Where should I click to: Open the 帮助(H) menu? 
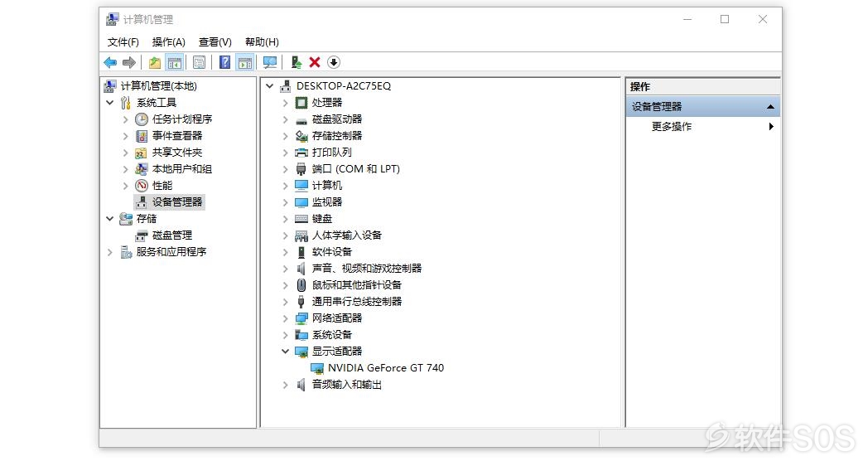262,42
